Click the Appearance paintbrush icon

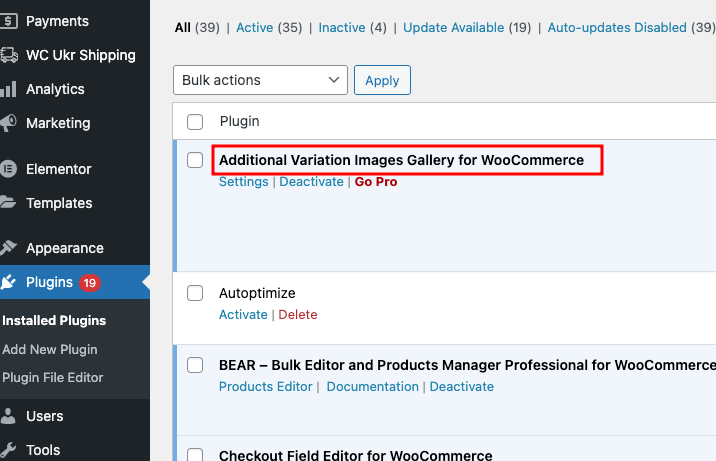8,248
